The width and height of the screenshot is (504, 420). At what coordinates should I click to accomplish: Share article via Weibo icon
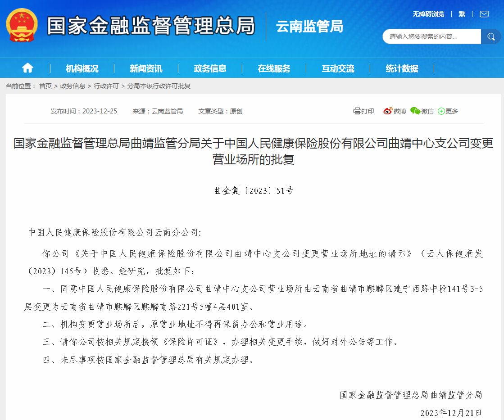click(388, 111)
